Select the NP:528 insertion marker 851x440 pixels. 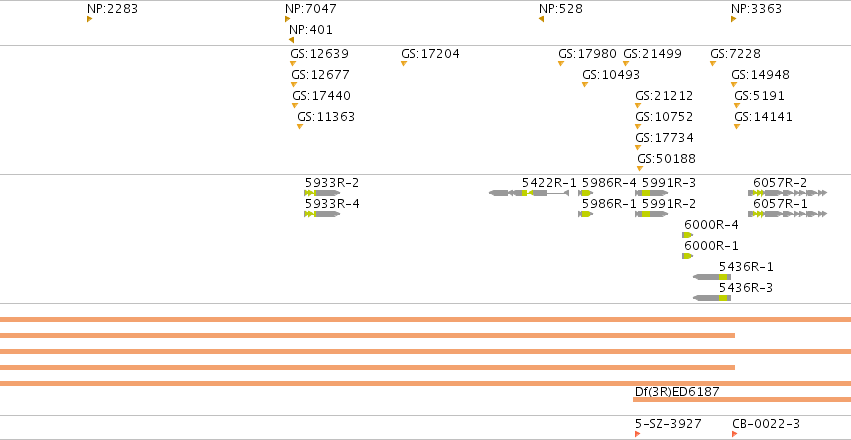coord(541,19)
